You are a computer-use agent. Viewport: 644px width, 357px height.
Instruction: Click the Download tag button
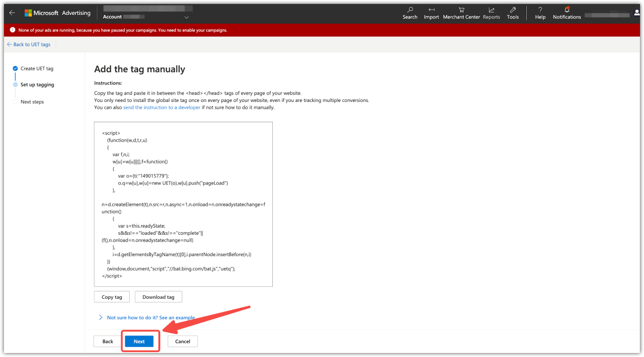[x=159, y=297]
